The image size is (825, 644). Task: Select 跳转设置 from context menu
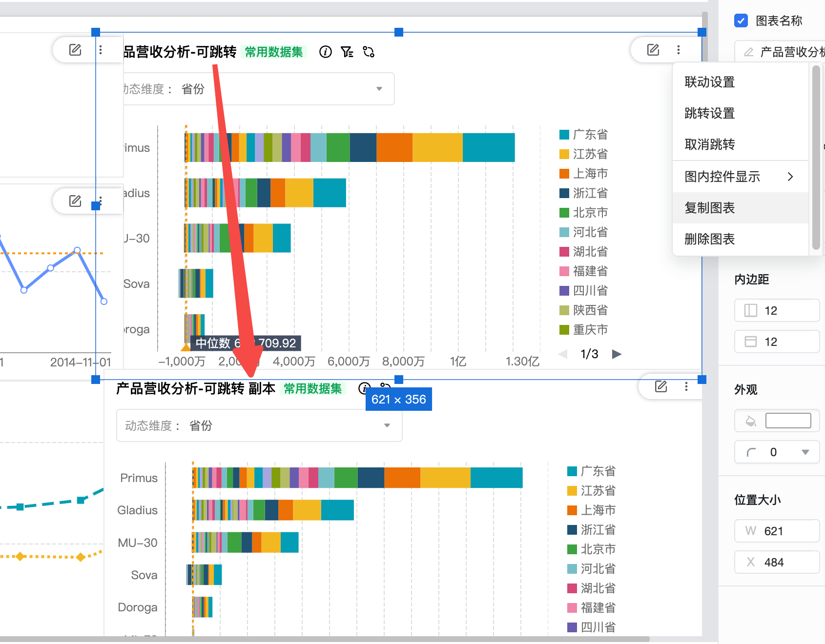(x=741, y=113)
